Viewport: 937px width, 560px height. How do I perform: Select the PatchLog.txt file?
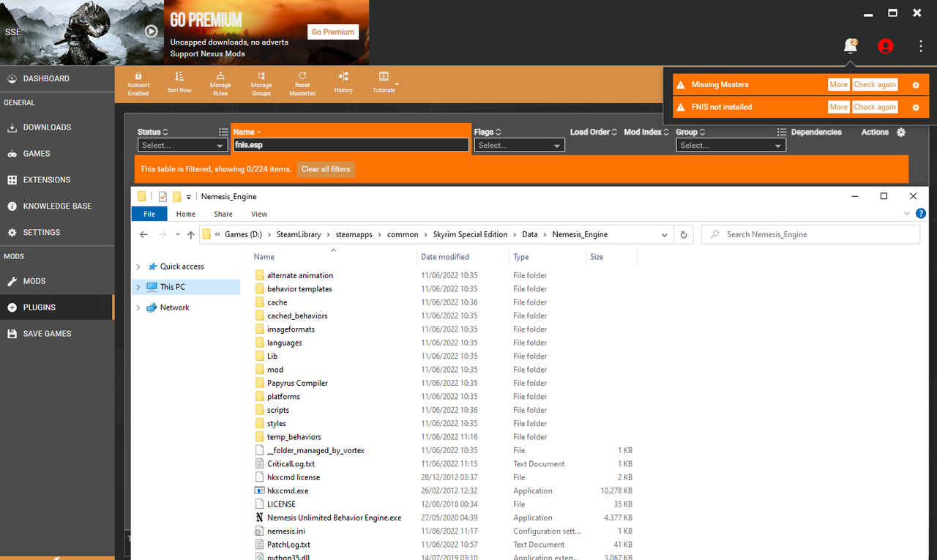[x=288, y=545]
